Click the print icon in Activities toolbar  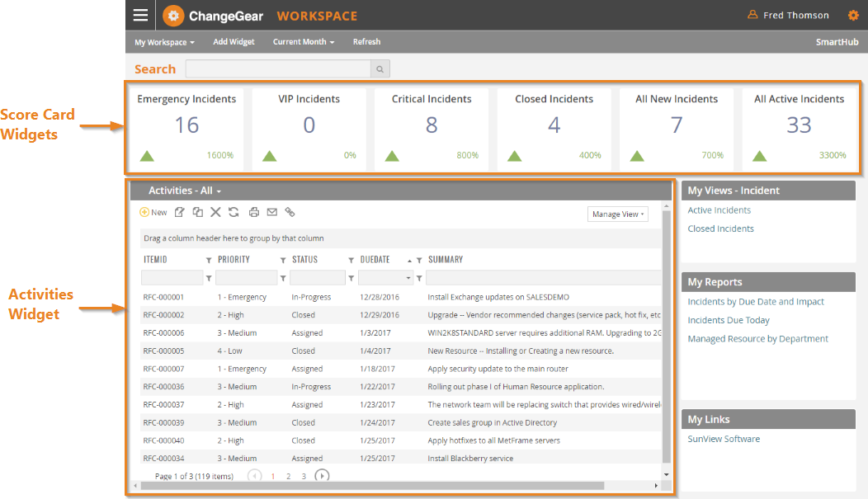click(x=254, y=212)
